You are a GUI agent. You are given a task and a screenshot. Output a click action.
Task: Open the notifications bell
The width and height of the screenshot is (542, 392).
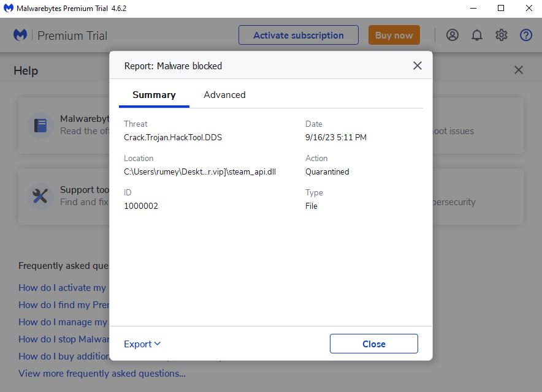click(477, 35)
